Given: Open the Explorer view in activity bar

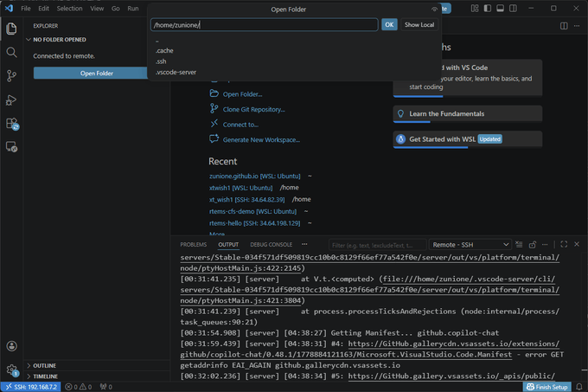Looking at the screenshot, I should [11, 29].
